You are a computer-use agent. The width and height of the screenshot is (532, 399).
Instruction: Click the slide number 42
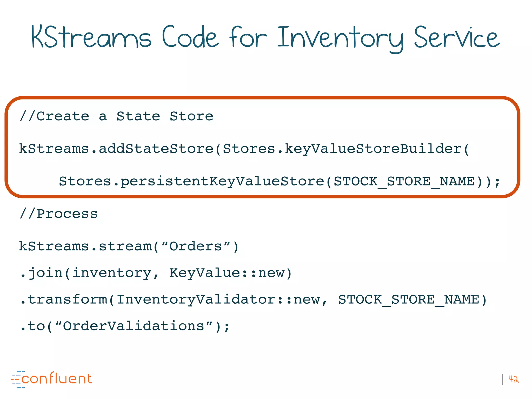pyautogui.click(x=514, y=379)
